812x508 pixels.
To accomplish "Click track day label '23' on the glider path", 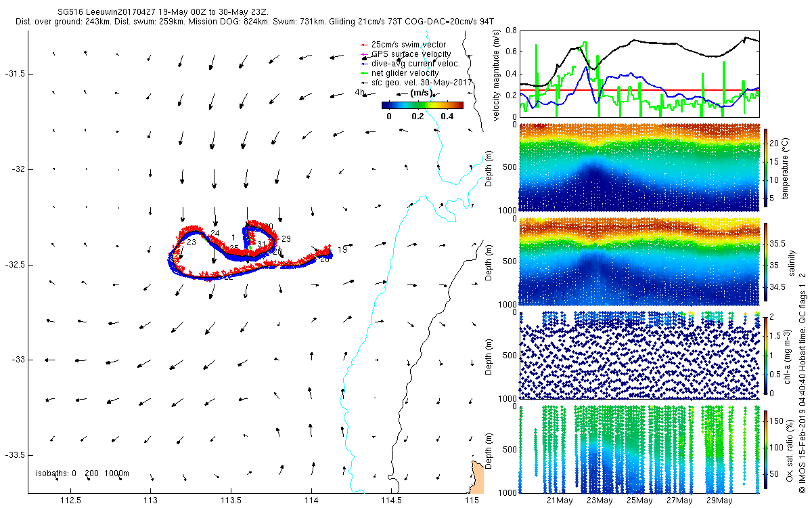I will [x=191, y=242].
